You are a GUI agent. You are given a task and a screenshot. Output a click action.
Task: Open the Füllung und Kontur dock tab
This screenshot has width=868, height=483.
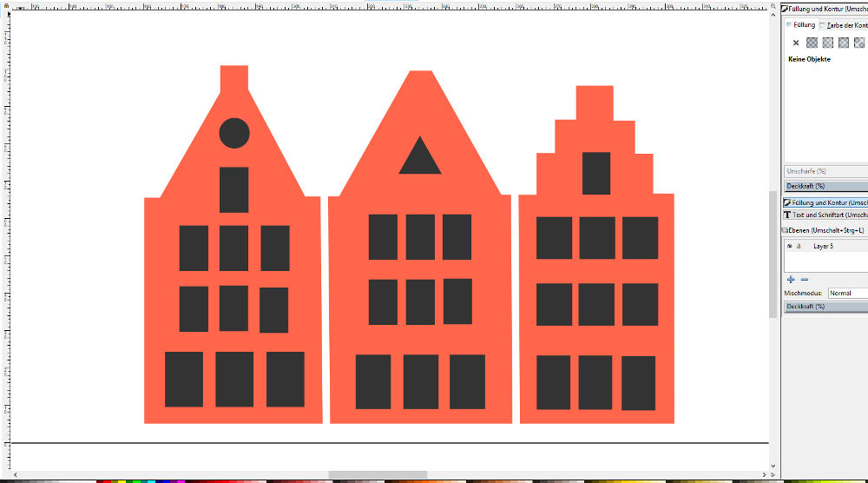tap(825, 202)
